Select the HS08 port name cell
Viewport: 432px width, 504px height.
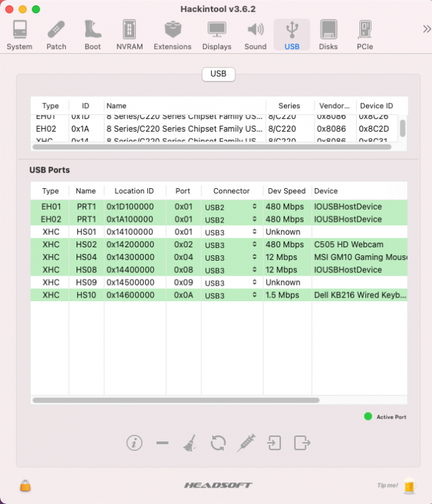86,269
